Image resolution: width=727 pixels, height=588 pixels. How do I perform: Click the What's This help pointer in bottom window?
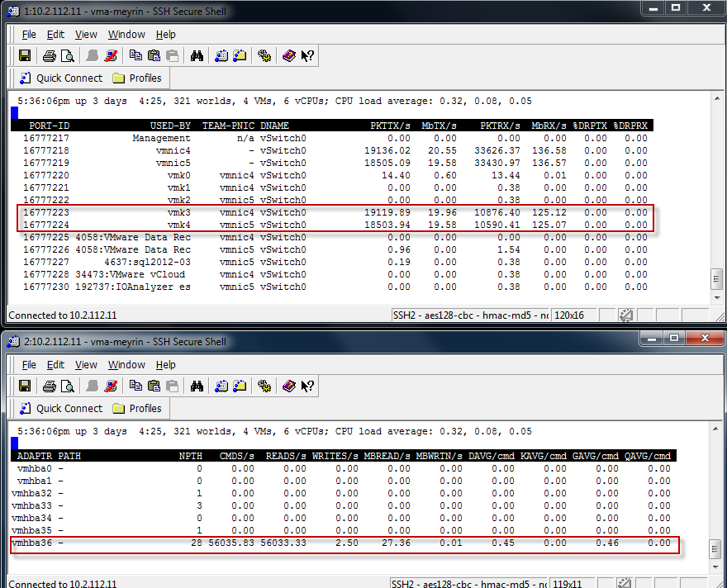tap(307, 386)
